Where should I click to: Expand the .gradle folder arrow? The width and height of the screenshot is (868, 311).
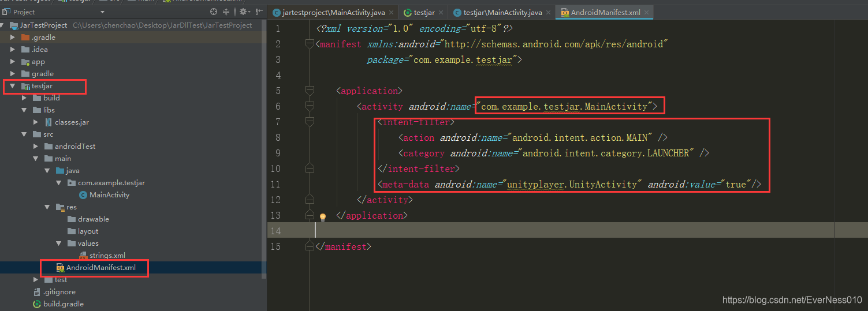click(x=13, y=38)
